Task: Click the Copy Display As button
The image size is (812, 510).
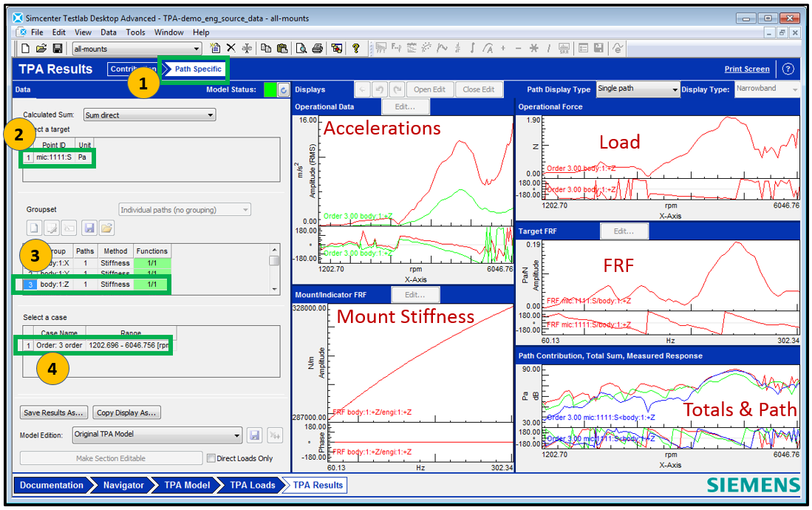Action: pos(126,412)
